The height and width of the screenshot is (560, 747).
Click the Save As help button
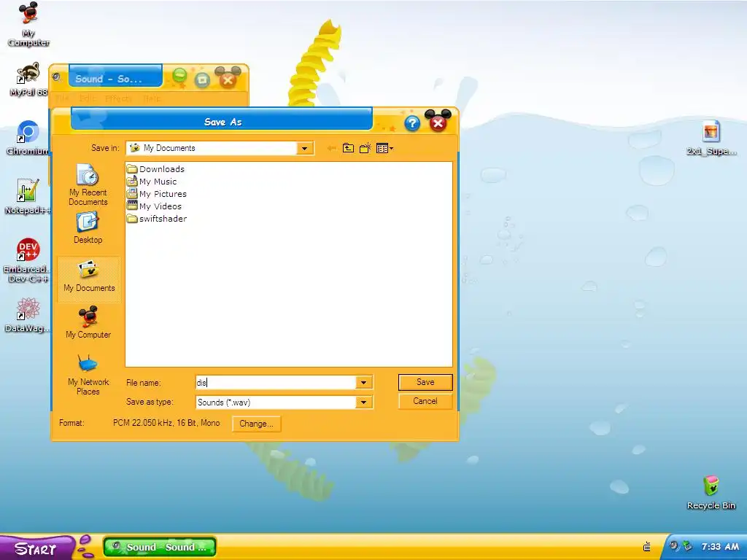(412, 123)
